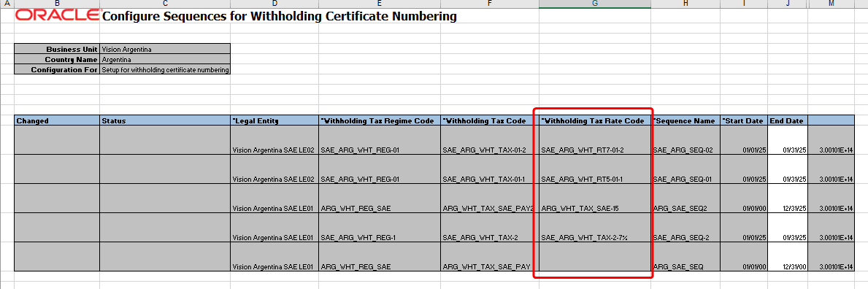
Task: Select 'Setup for withholding certificate numbering' cell
Action: coord(165,70)
